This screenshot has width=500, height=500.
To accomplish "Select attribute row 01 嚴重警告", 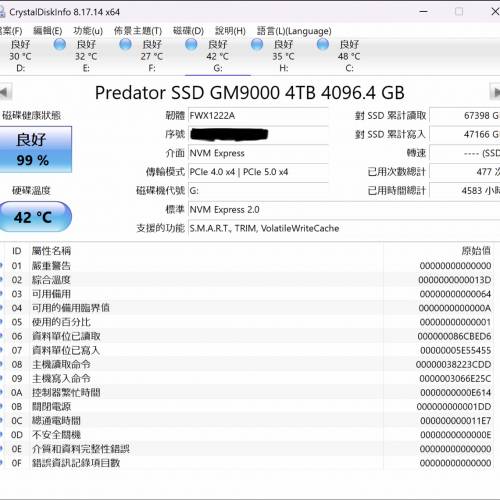I will coord(247,266).
